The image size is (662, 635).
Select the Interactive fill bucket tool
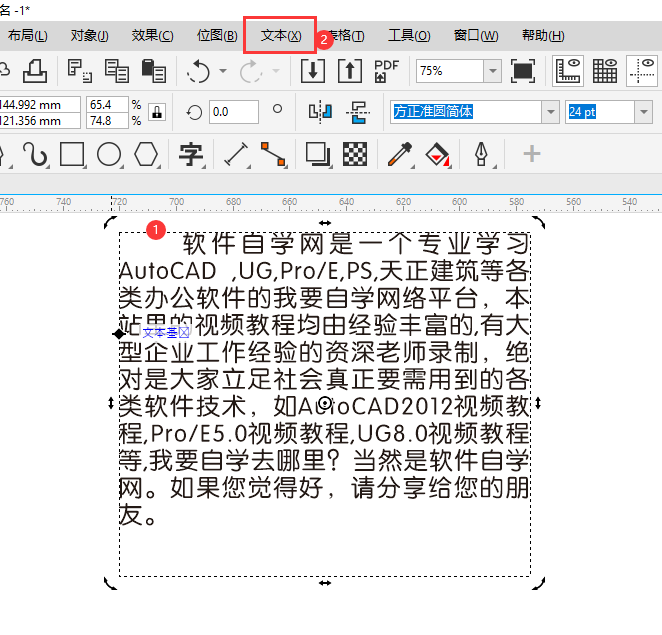coord(437,154)
